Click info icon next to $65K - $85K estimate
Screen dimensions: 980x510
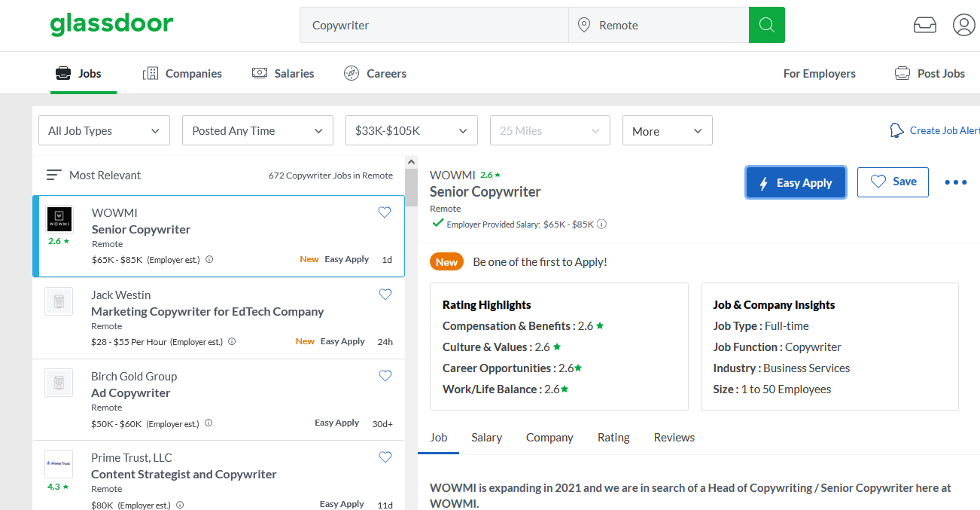click(x=209, y=260)
